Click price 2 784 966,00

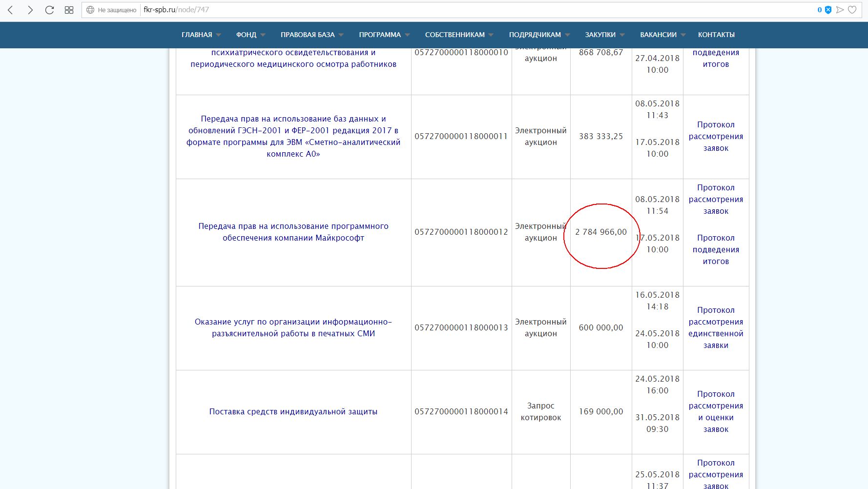[x=601, y=232]
